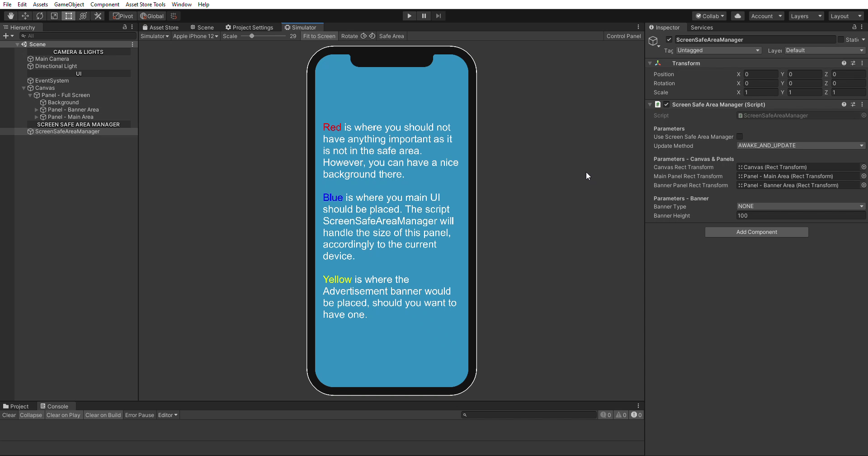Viewport: 868px width, 456px height.
Task: Collapse the Transform component
Action: click(650, 63)
